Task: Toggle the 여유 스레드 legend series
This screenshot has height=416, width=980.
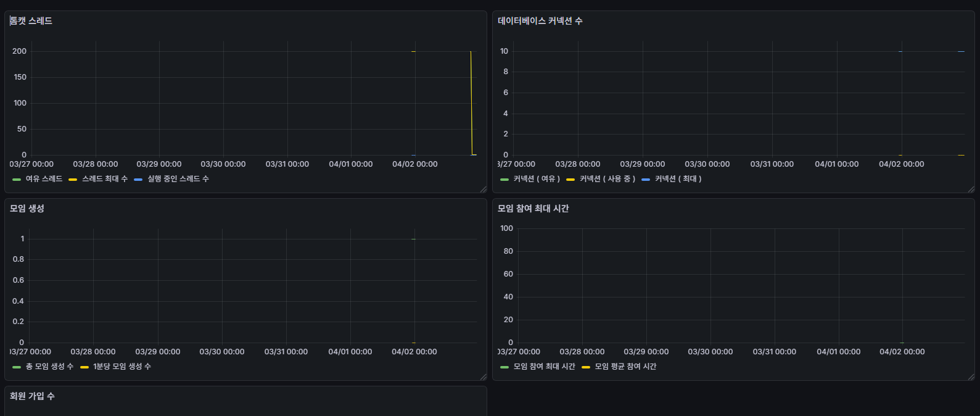Action: (44, 179)
